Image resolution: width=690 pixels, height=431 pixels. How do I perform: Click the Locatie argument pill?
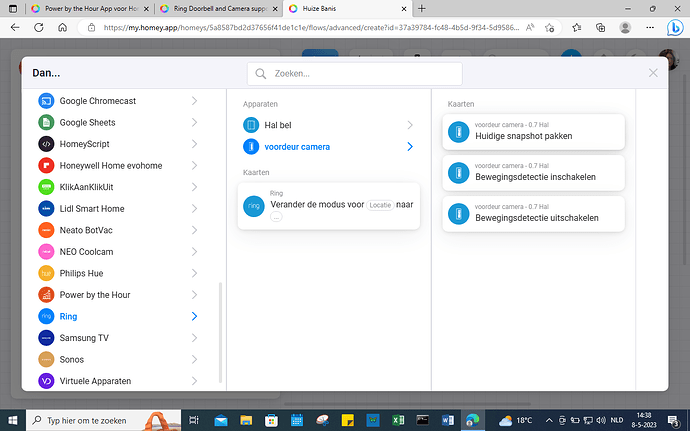point(380,205)
